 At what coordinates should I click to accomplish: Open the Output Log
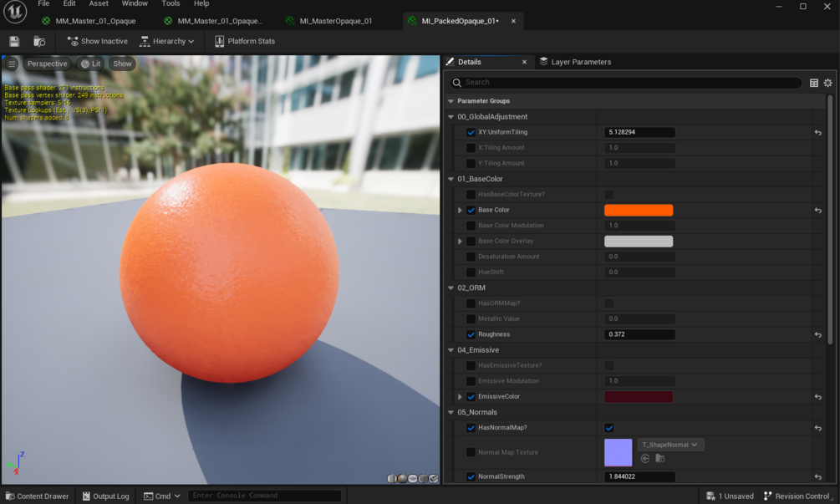click(105, 496)
